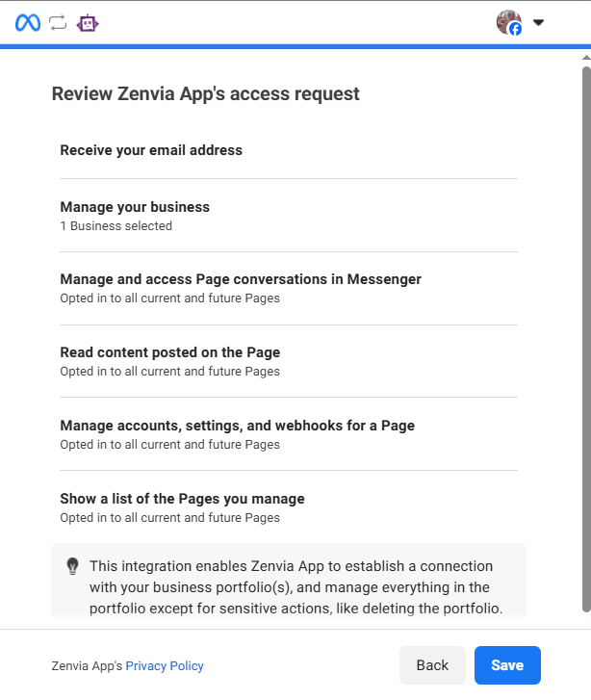Image resolution: width=591 pixels, height=700 pixels.
Task: Open the account dropdown arrow
Action: coord(539,22)
